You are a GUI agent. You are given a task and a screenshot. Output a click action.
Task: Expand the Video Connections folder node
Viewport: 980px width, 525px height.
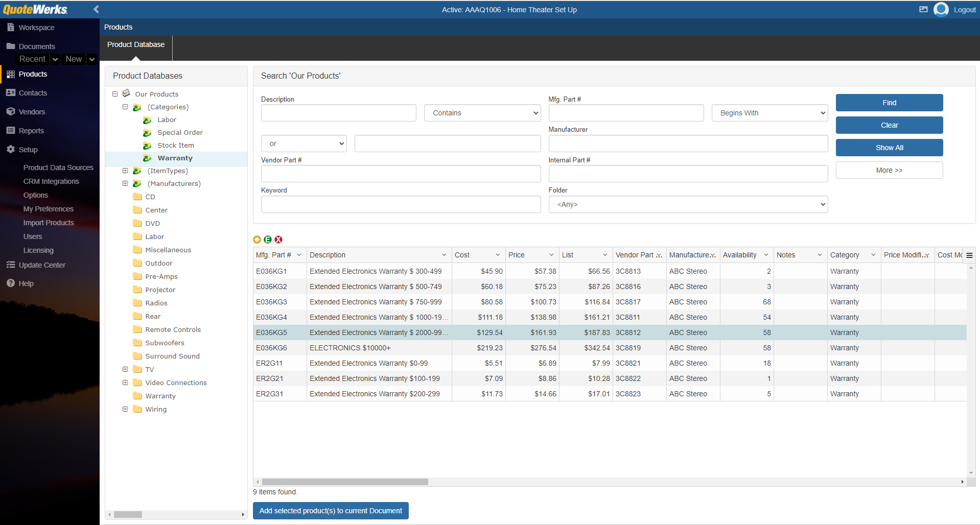pyautogui.click(x=125, y=383)
